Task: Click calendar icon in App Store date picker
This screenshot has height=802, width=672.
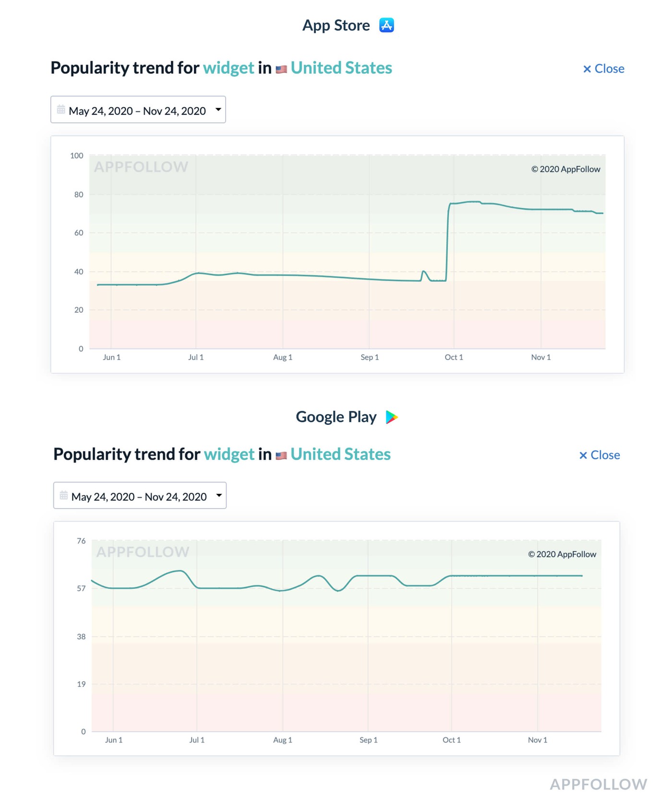Action: click(61, 110)
